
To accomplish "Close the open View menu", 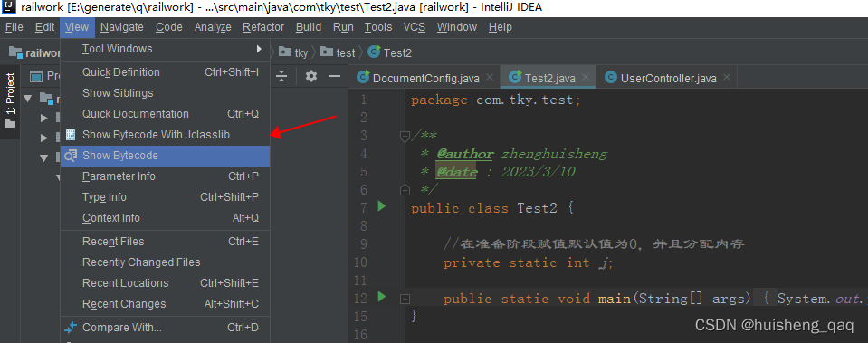I will [77, 27].
